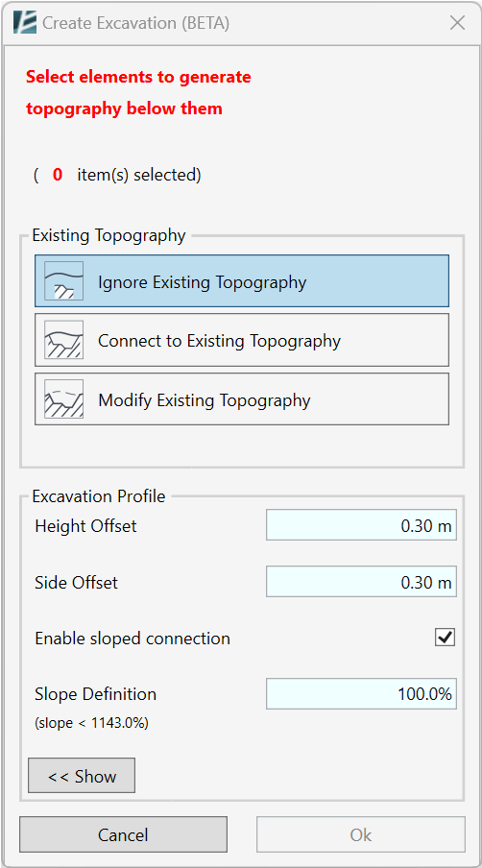Click the slope limit hint text

pyautogui.click(x=91, y=723)
